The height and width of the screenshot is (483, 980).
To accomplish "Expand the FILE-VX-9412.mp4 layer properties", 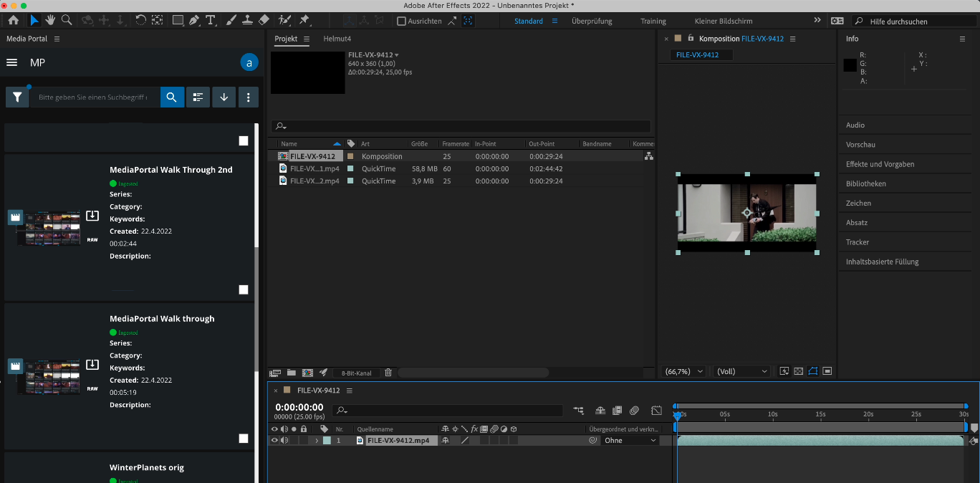I will click(317, 440).
